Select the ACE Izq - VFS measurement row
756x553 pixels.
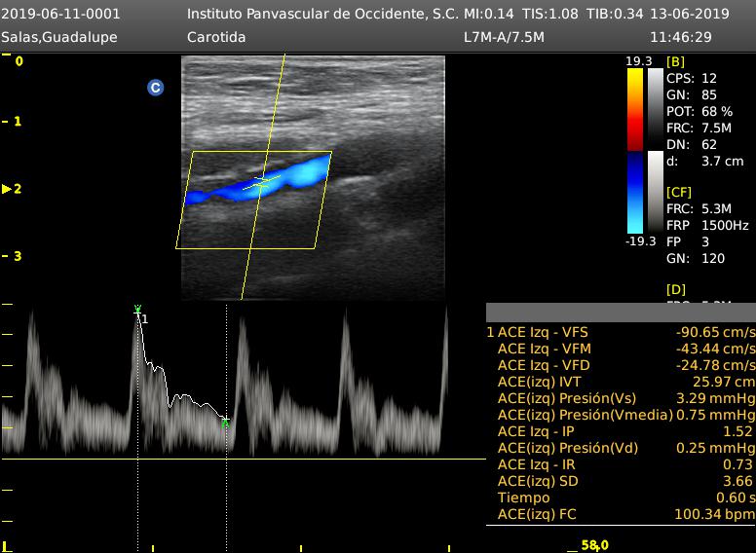click(x=621, y=332)
